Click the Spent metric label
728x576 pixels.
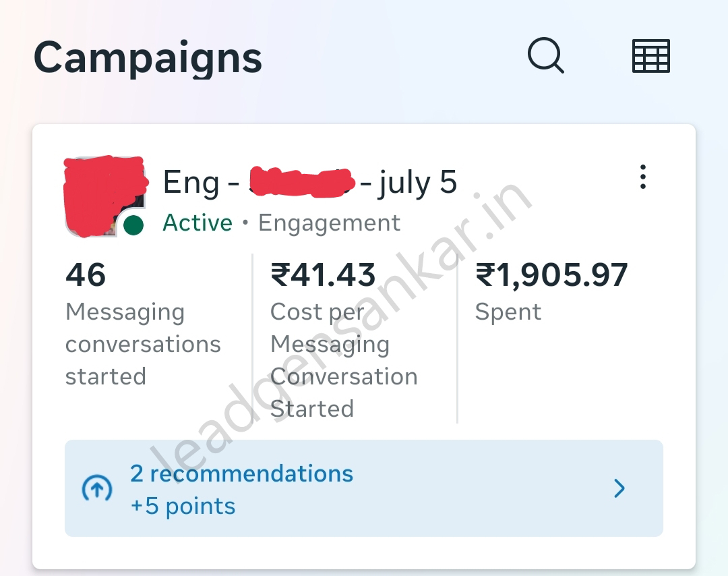pos(508,312)
